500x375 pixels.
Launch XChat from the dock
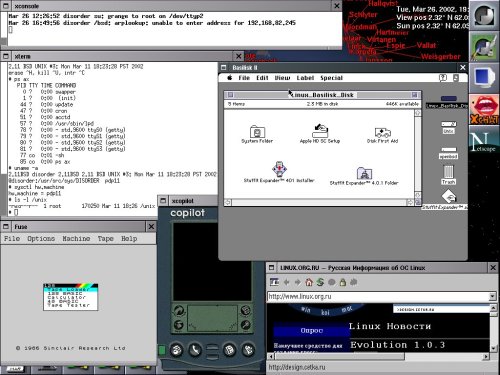click(x=484, y=110)
